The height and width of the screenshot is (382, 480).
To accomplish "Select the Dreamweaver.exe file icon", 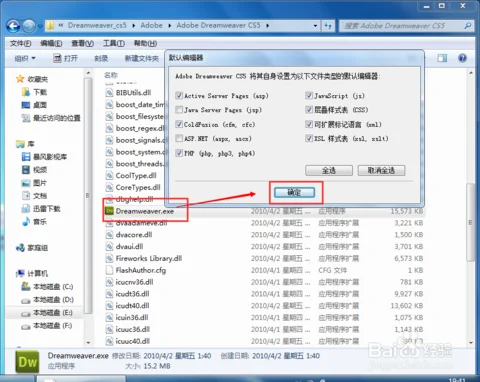I will (x=109, y=211).
